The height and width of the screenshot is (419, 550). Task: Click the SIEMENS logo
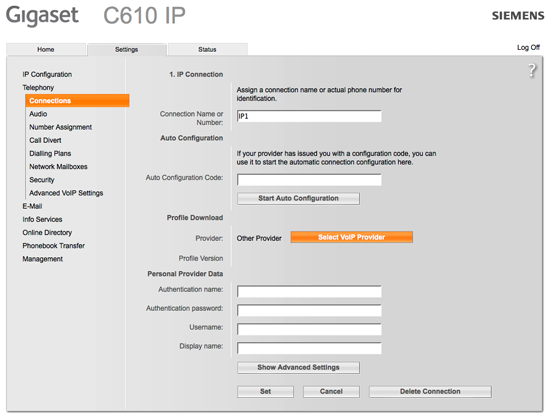(x=518, y=16)
